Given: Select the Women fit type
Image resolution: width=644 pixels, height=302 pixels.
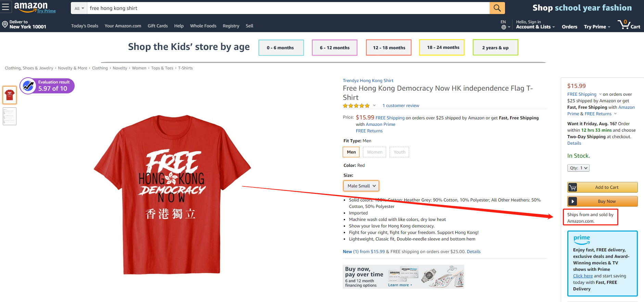Looking at the screenshot, I should click(x=375, y=152).
